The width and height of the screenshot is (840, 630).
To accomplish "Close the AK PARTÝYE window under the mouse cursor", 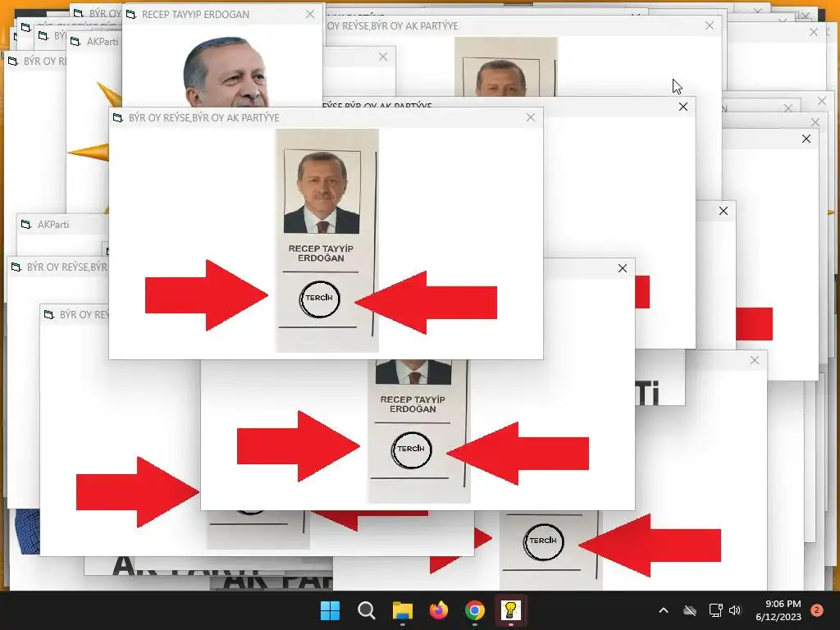I will pyautogui.click(x=710, y=25).
